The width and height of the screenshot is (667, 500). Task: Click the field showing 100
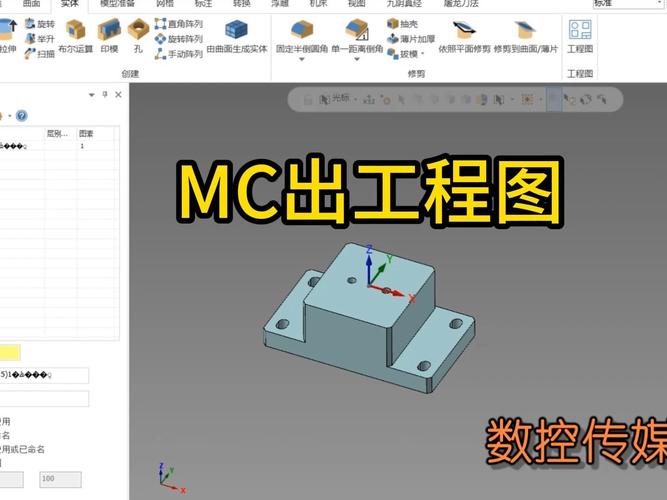point(60,479)
